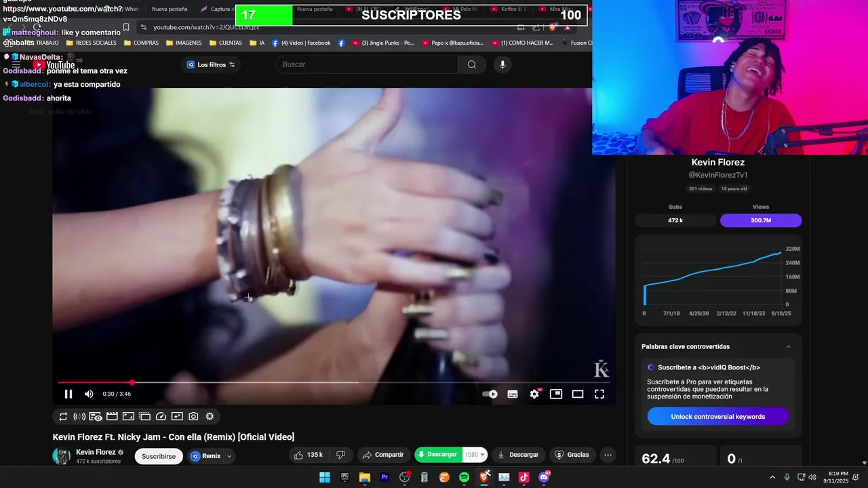Open the three-dot more actions menu
Viewport: 868px width, 488px height.
point(608,455)
